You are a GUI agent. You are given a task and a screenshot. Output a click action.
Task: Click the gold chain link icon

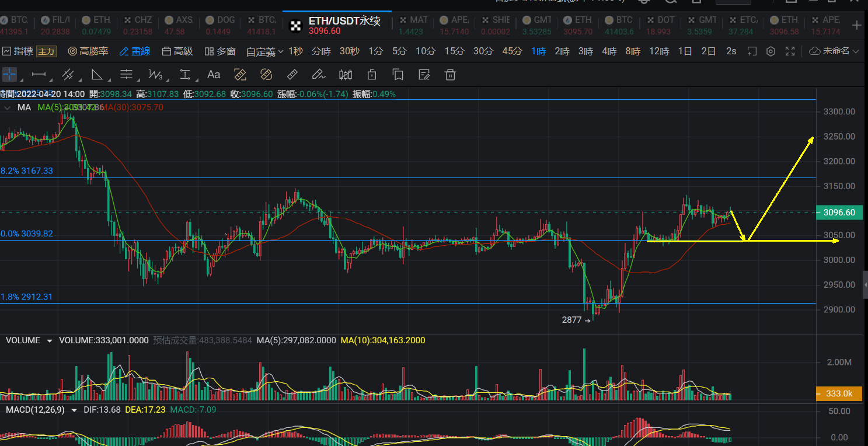(x=266, y=75)
